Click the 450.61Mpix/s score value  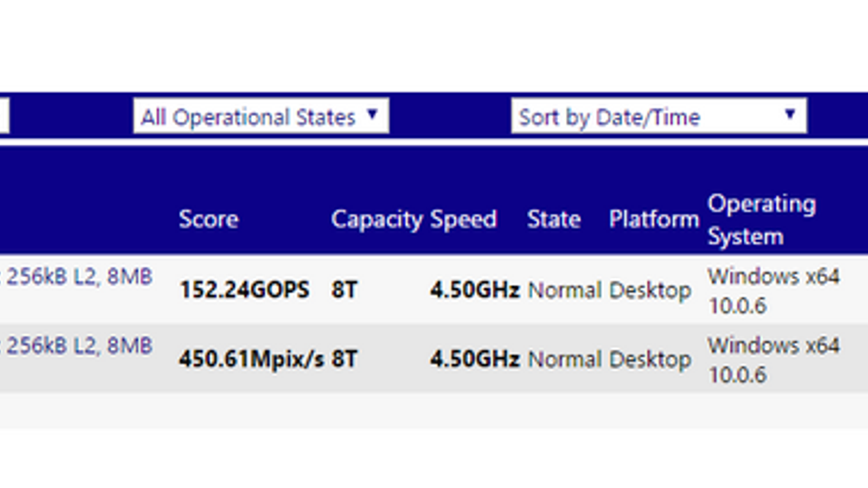coord(252,359)
